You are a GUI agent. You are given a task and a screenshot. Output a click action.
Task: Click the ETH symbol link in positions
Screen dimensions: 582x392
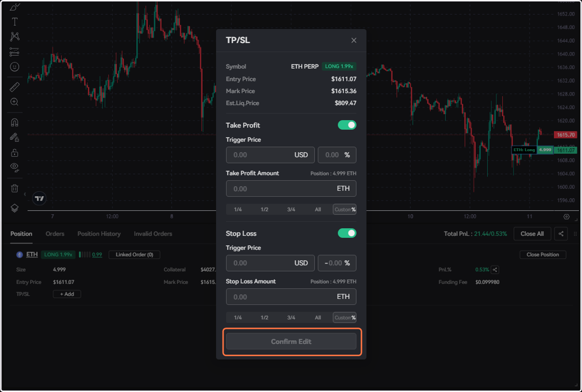pos(32,254)
